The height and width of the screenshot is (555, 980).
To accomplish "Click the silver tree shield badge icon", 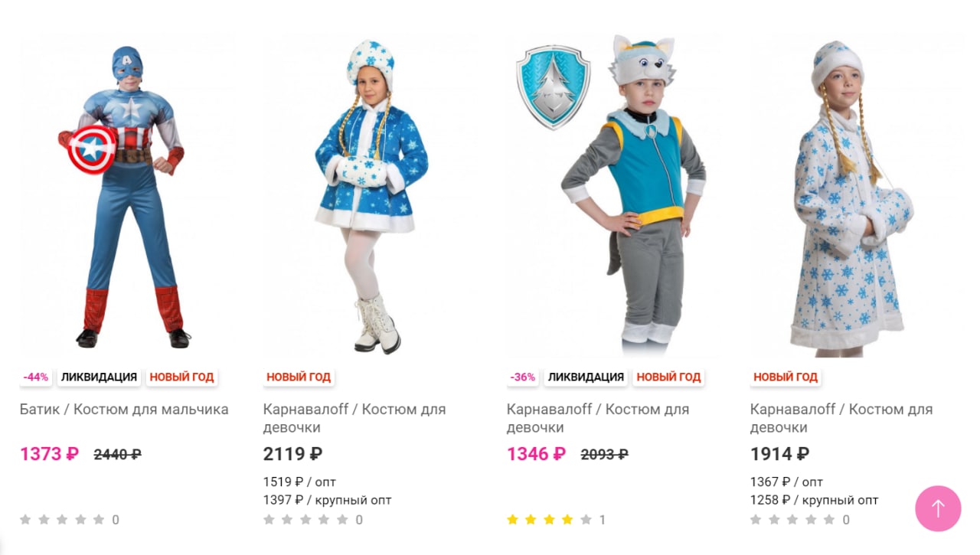I will tap(553, 86).
